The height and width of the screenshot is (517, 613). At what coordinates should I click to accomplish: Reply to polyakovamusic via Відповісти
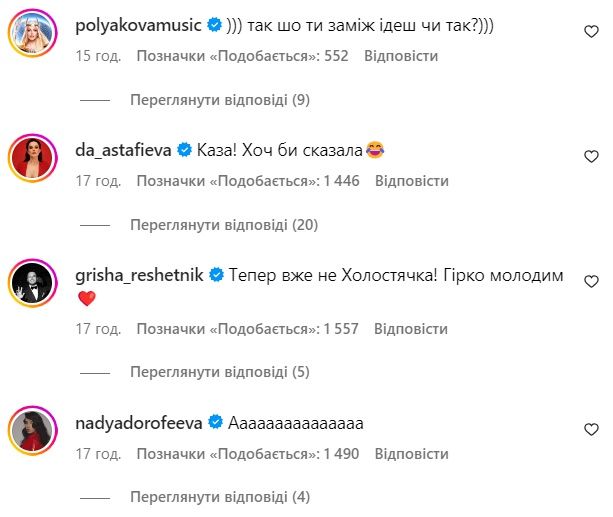[x=401, y=56]
